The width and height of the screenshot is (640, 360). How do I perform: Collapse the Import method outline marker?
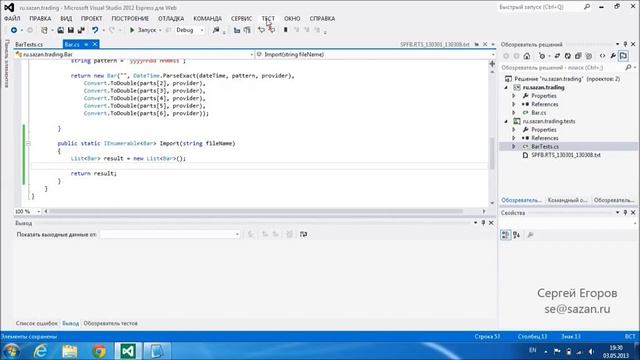[x=28, y=144]
